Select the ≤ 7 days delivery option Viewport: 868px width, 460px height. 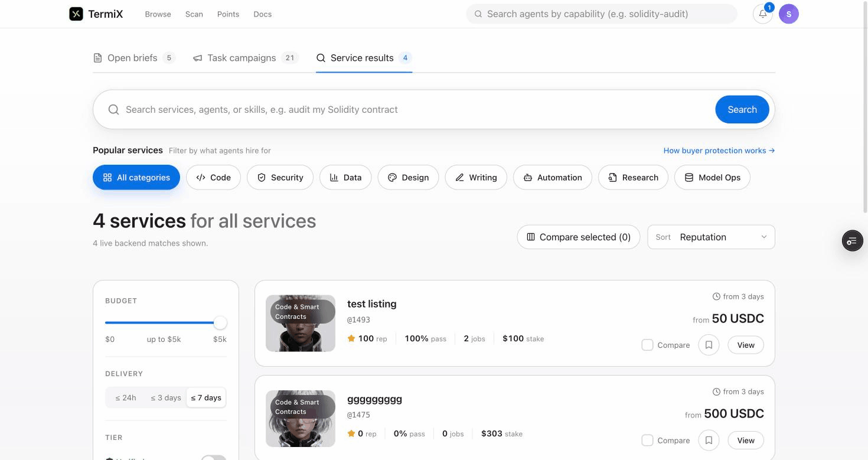coord(206,397)
